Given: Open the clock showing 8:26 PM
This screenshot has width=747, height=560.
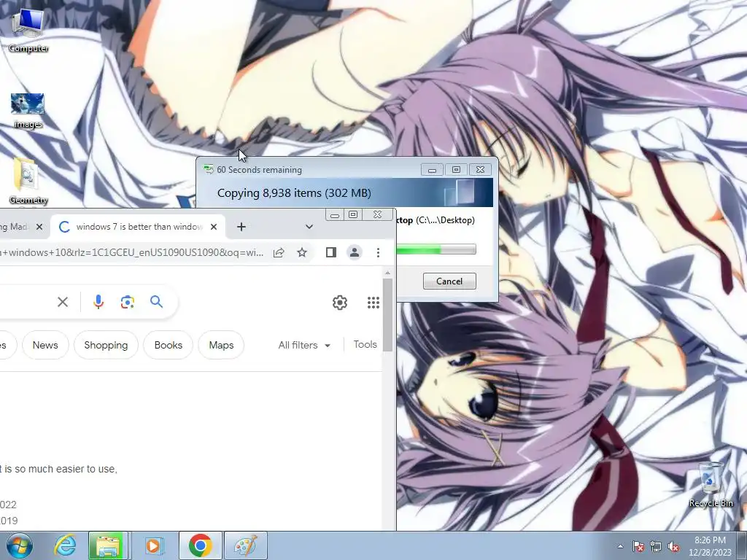Looking at the screenshot, I should pyautogui.click(x=710, y=546).
